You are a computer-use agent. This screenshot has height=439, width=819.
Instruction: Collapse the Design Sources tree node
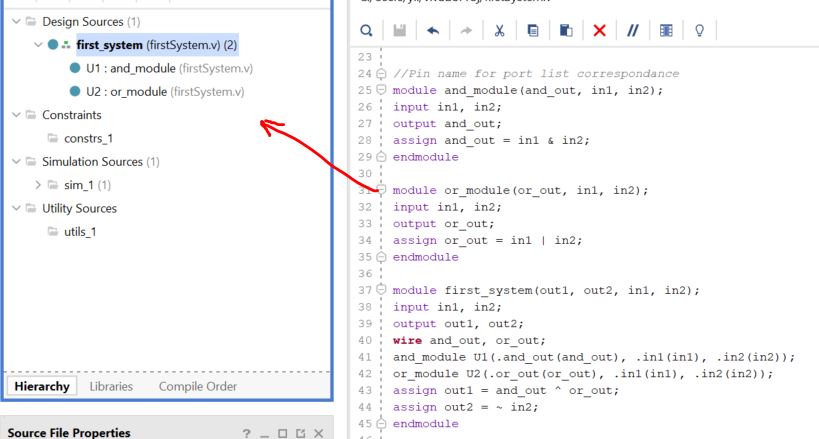point(15,22)
